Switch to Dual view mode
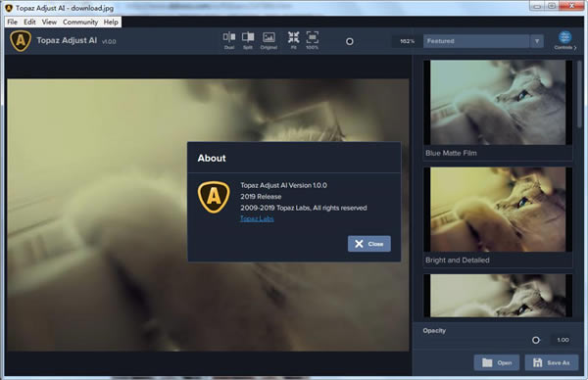Viewport: 588px width, 380px height. 229,40
